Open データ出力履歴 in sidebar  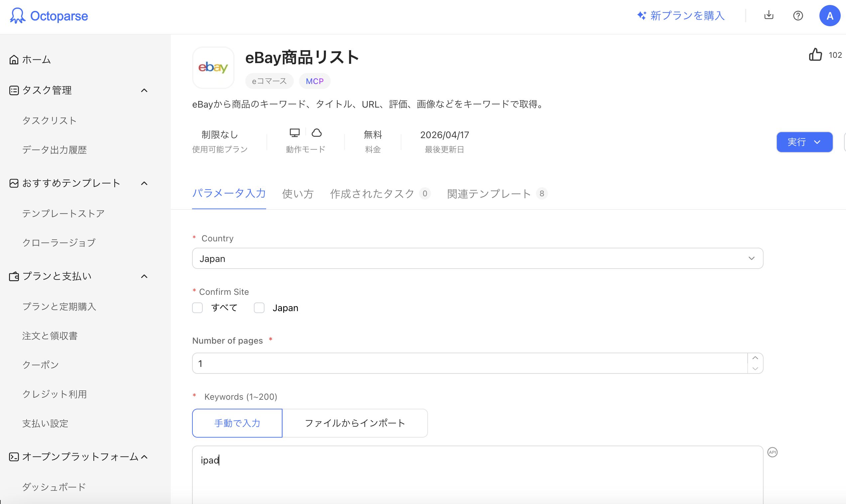pos(54,150)
